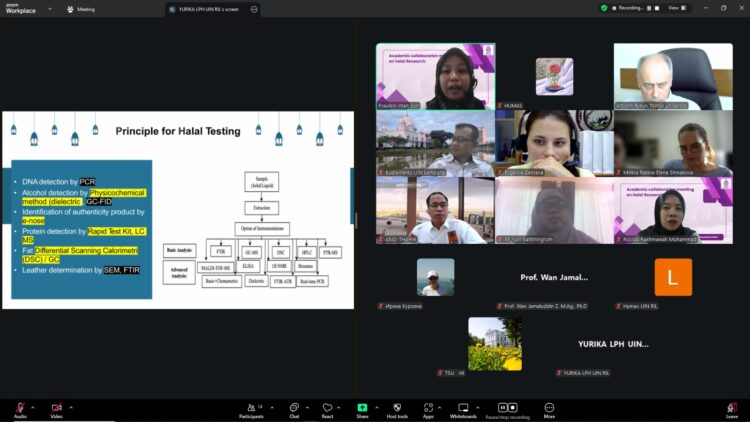Open the Participants panel

pyautogui.click(x=251, y=408)
